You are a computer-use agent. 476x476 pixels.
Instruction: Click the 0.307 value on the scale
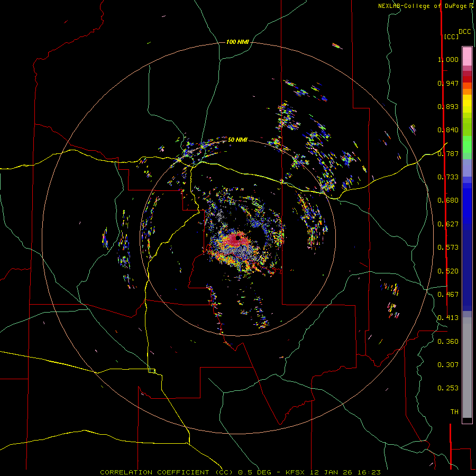[x=448, y=365]
